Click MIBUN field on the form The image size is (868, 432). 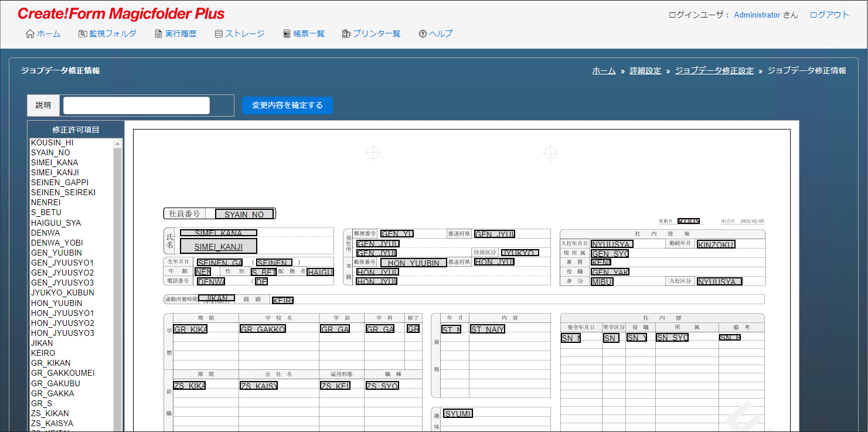coord(602,282)
